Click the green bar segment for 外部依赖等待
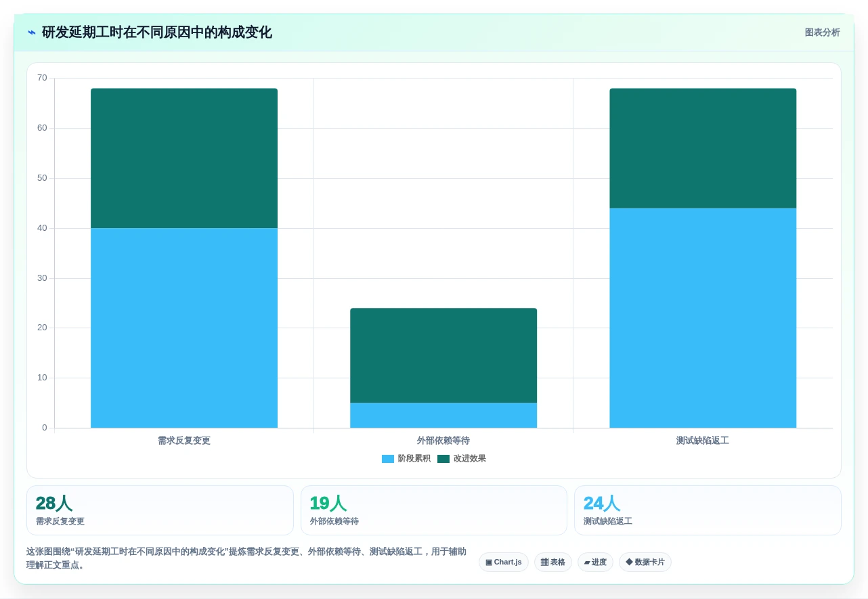Image resolution: width=868 pixels, height=599 pixels. click(x=443, y=355)
